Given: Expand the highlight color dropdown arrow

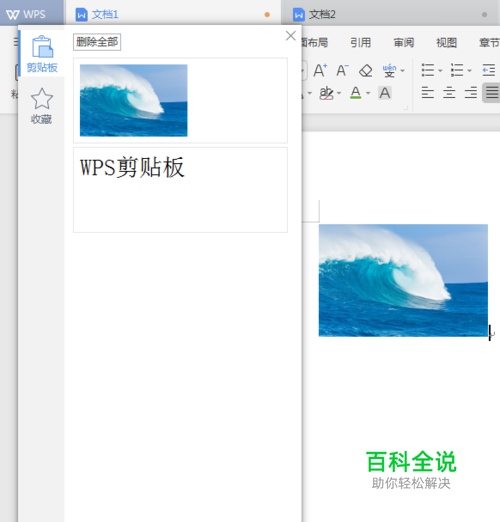Looking at the screenshot, I should [x=339, y=93].
